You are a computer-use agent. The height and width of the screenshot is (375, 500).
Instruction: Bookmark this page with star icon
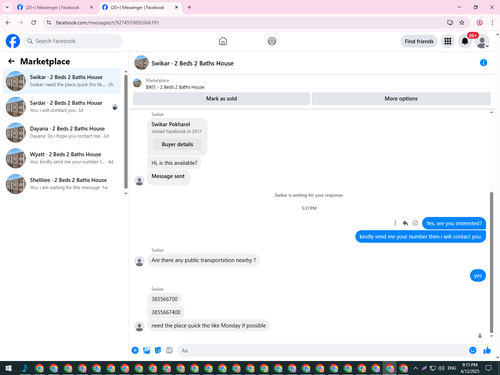462,22
